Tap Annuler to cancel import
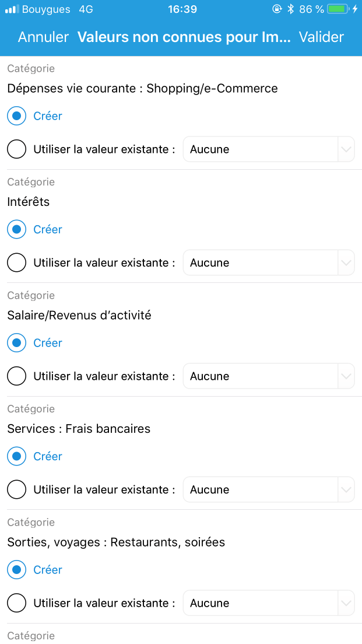Viewport: 362px width, 644px height. coord(44,37)
